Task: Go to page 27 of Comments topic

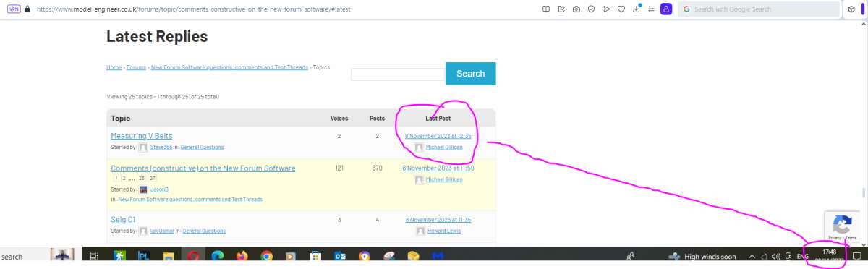Action: click(153, 178)
